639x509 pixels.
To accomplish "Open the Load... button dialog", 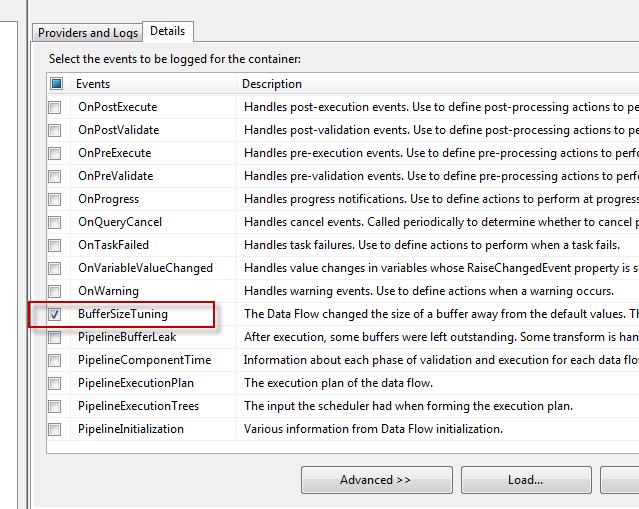I will 526,480.
